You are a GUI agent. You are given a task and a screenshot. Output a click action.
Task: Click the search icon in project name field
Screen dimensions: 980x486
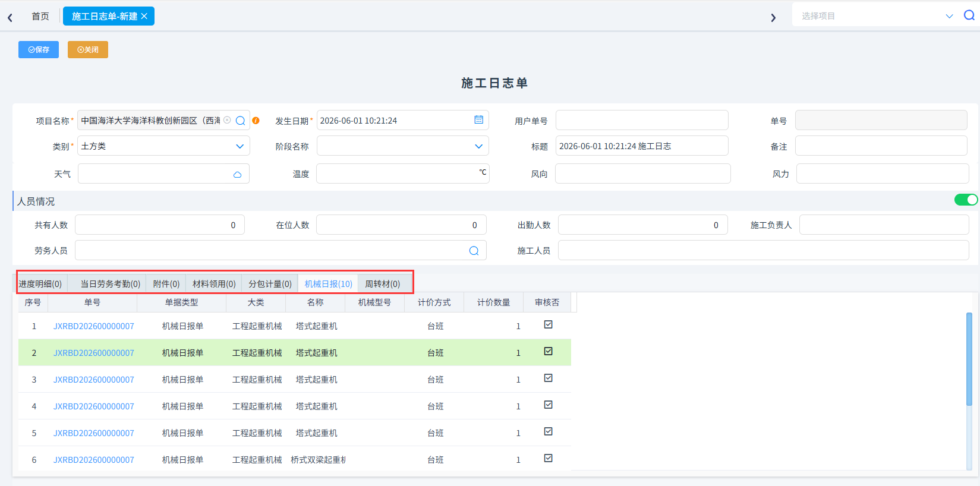[x=241, y=121]
